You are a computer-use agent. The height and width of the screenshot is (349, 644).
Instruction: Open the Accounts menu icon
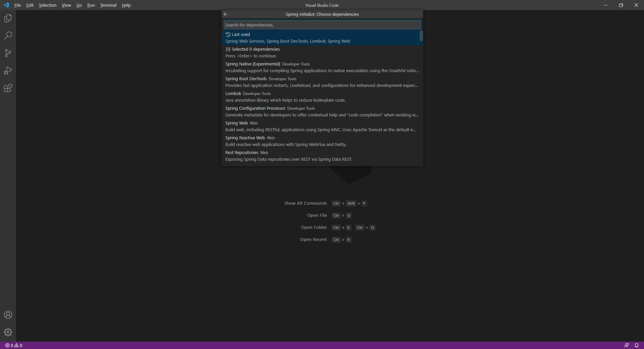(8, 315)
